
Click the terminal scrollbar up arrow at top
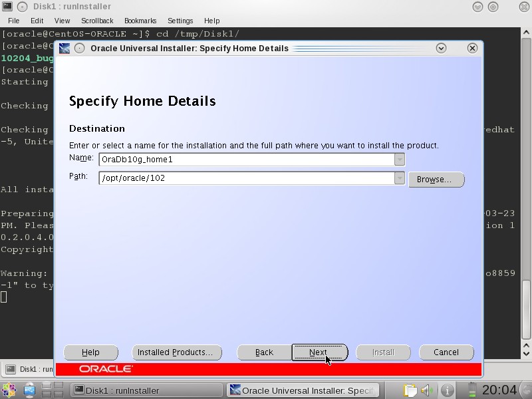tap(526, 33)
